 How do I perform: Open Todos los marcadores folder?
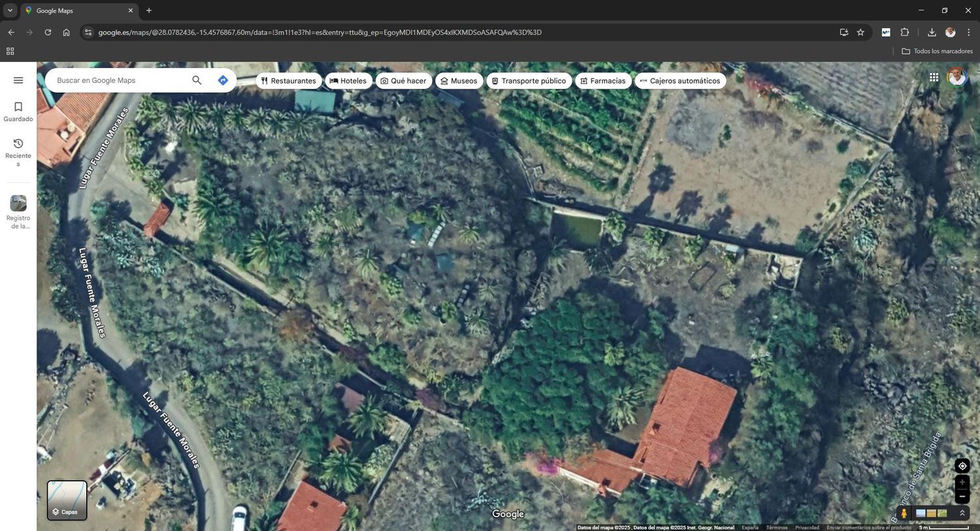tap(937, 51)
